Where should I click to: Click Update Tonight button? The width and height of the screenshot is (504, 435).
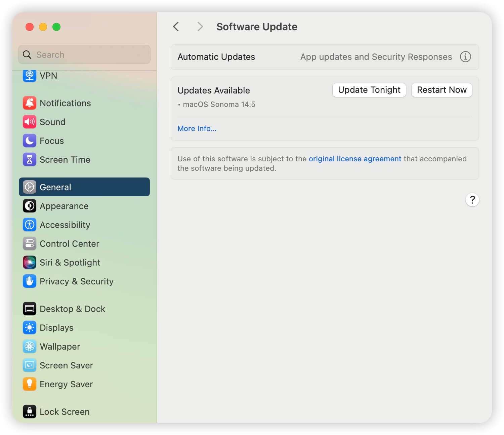click(369, 90)
